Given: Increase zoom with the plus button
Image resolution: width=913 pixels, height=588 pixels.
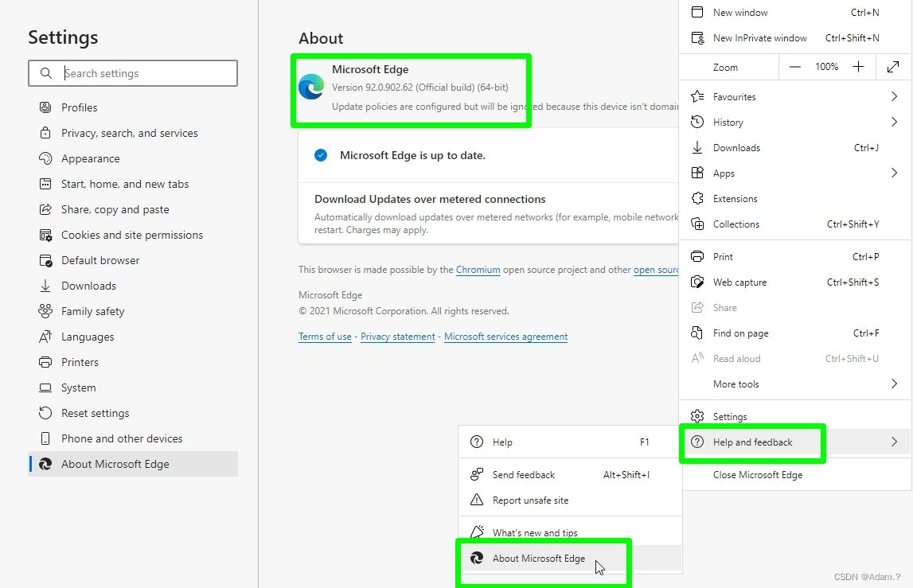Looking at the screenshot, I should 858,67.
